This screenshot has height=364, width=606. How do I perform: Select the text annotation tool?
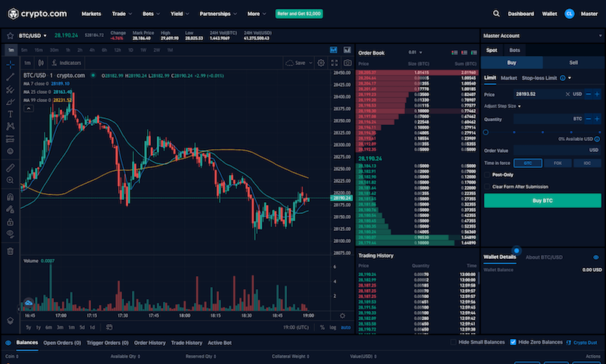click(x=11, y=114)
